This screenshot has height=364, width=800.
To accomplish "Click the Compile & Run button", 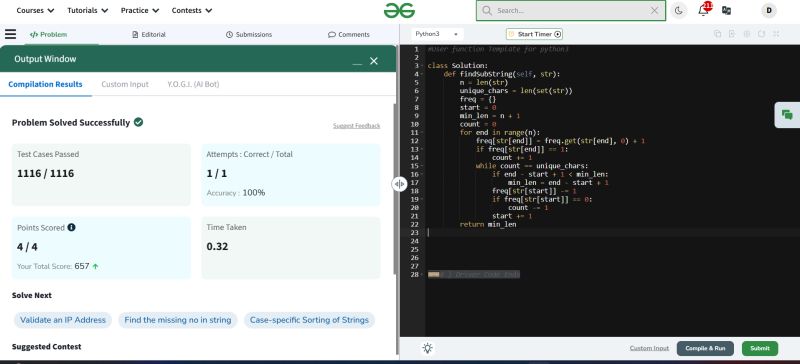I will 705,348.
